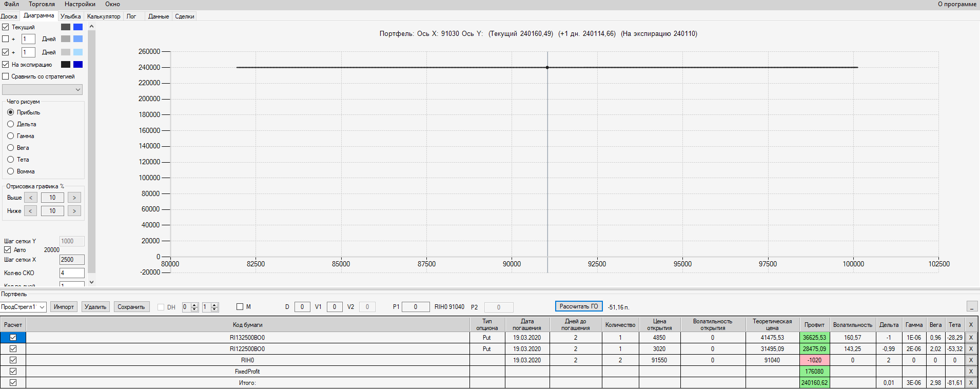The image size is (980, 389).
Task: Select the Дельта radio button
Action: click(10, 124)
